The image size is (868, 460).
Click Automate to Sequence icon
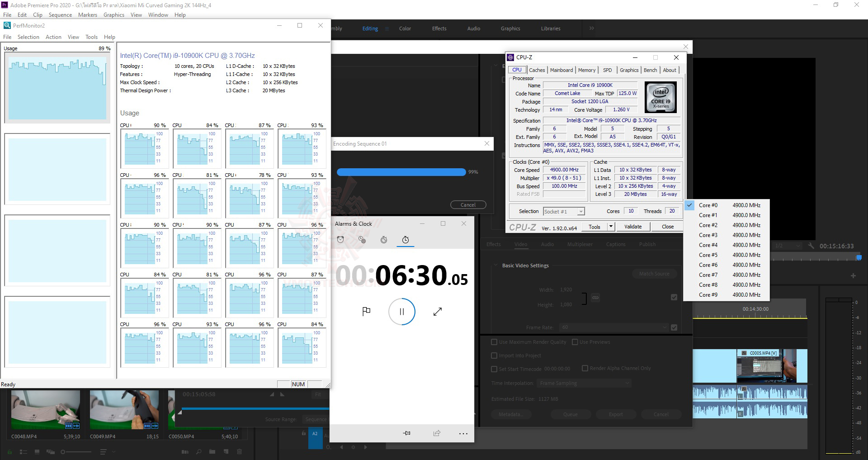click(x=185, y=451)
